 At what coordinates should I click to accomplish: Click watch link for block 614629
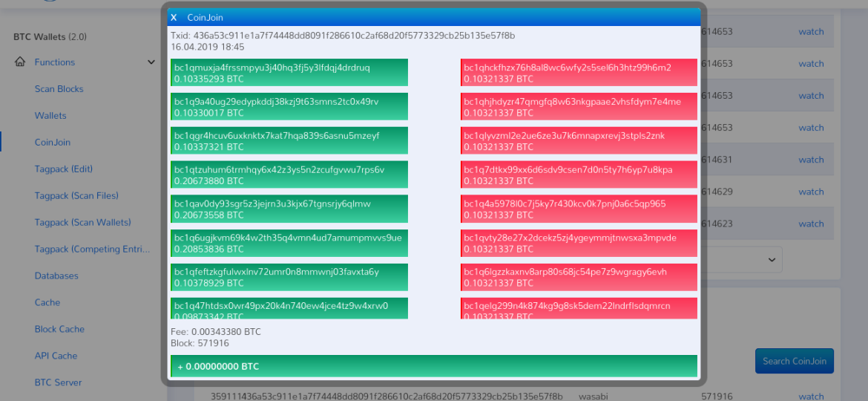[811, 192]
